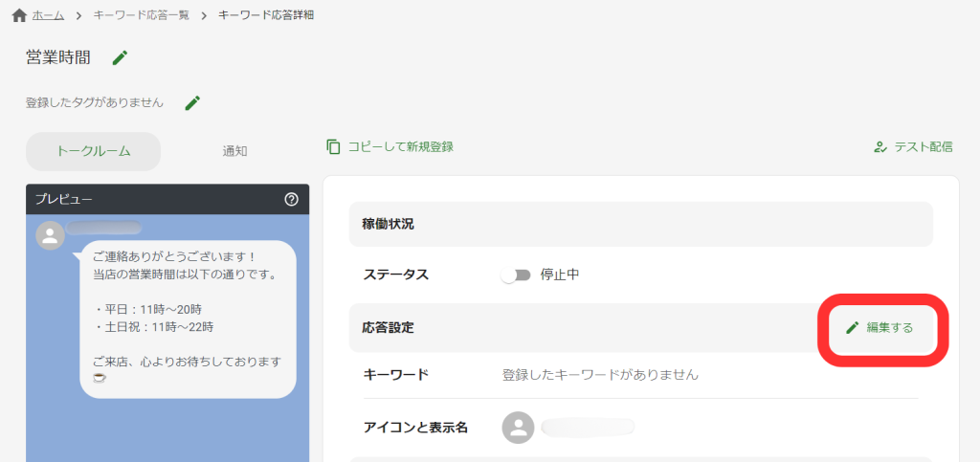Select コピーして新規登録 link text
This screenshot has height=462, width=980.
401,146
